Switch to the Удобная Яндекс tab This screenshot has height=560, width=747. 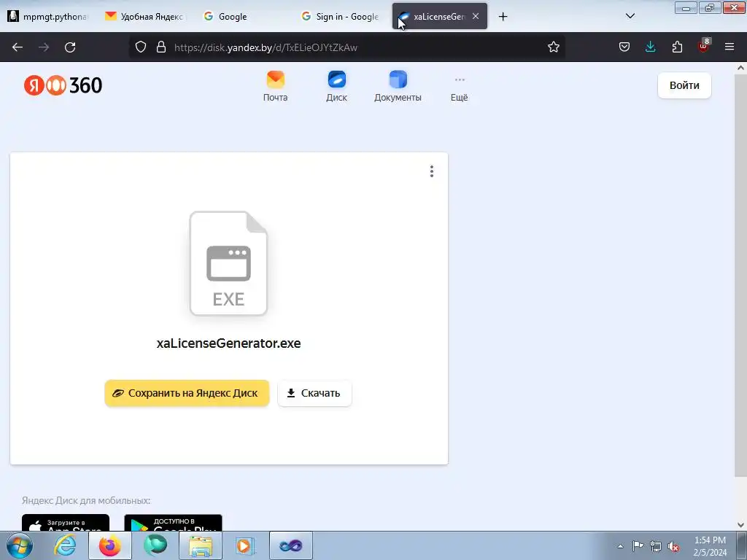click(x=145, y=17)
